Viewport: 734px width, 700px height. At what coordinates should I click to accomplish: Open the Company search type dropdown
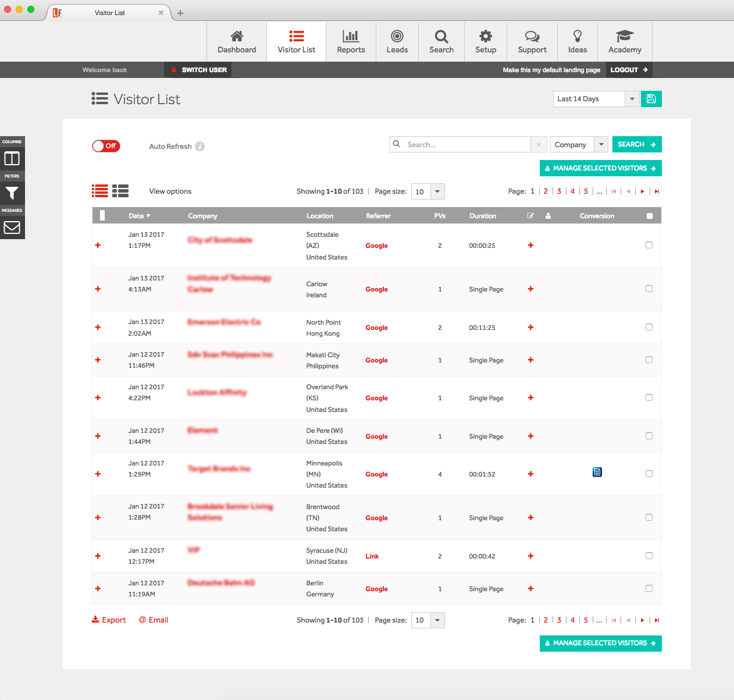pos(579,144)
